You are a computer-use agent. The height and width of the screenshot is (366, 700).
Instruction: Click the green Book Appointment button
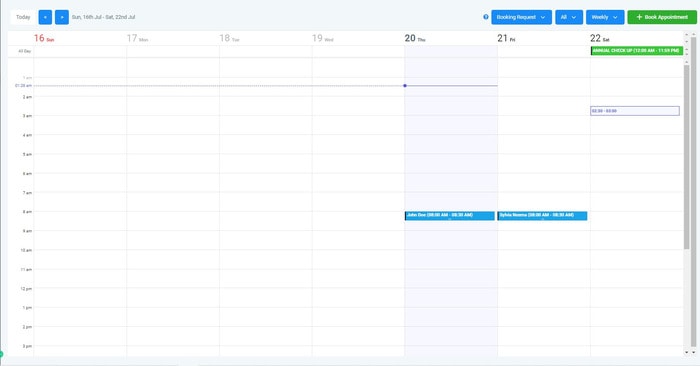(x=662, y=17)
